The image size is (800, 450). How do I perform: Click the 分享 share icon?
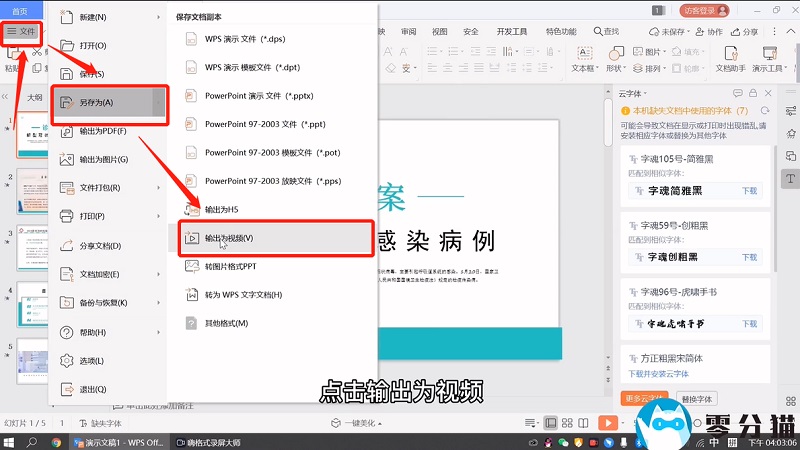pyautogui.click(x=744, y=32)
